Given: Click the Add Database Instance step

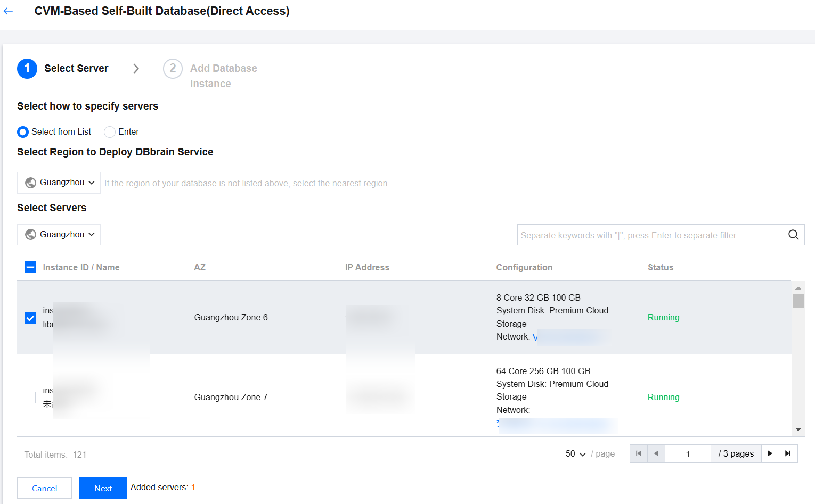Looking at the screenshot, I should 223,76.
